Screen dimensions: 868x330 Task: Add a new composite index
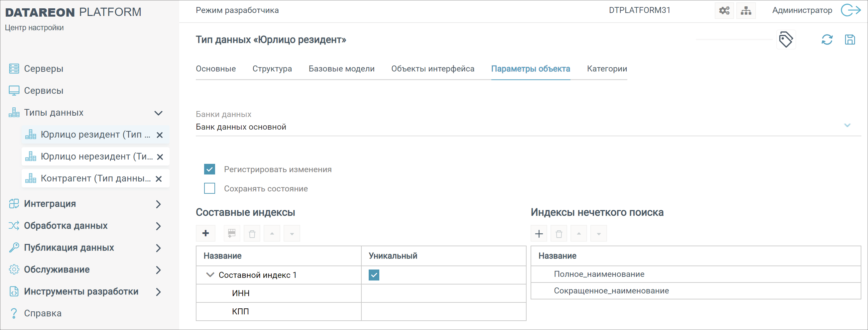pyautogui.click(x=205, y=233)
